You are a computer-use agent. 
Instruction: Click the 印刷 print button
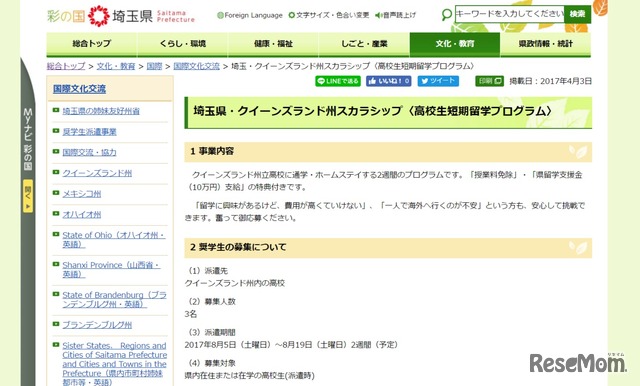[x=489, y=81]
